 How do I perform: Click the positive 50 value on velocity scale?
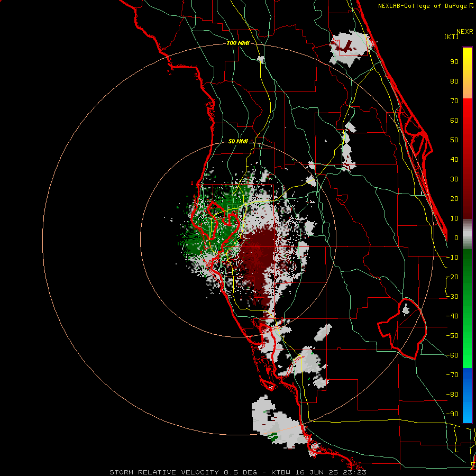pyautogui.click(x=454, y=140)
